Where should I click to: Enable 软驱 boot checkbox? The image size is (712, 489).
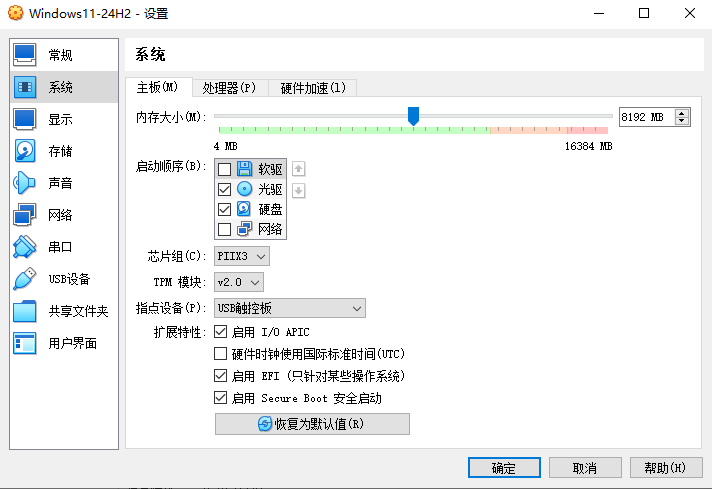click(x=224, y=169)
